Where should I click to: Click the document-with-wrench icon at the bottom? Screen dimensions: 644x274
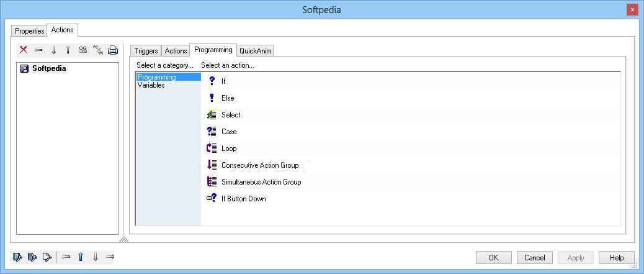tap(47, 257)
